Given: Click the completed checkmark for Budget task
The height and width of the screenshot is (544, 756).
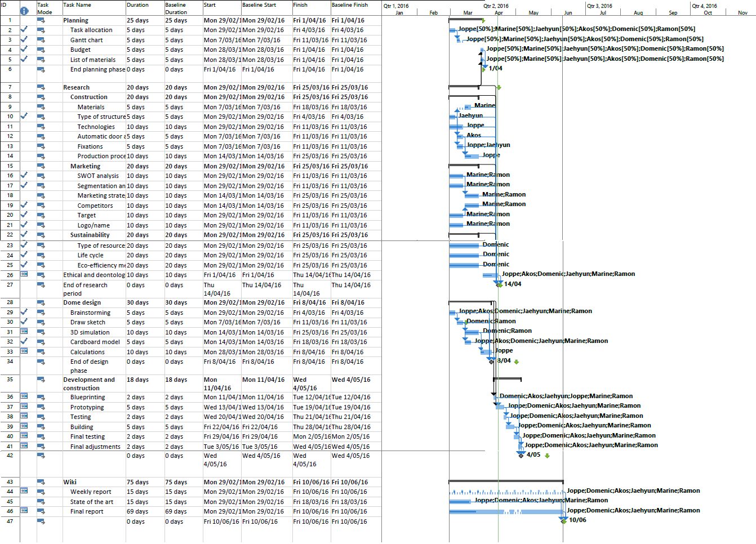Looking at the screenshot, I should pos(24,49).
